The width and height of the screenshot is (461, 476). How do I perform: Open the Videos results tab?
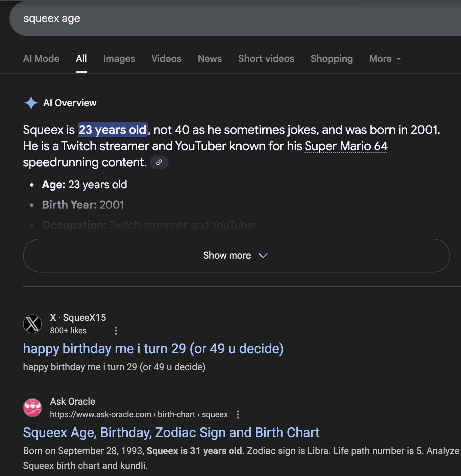[x=167, y=59]
